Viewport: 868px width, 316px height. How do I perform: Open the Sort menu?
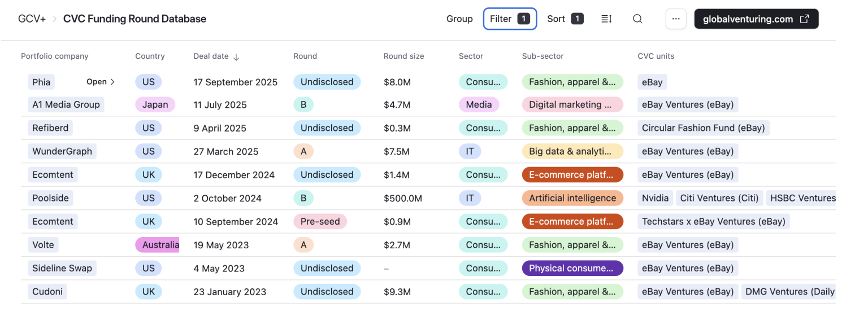(x=565, y=19)
